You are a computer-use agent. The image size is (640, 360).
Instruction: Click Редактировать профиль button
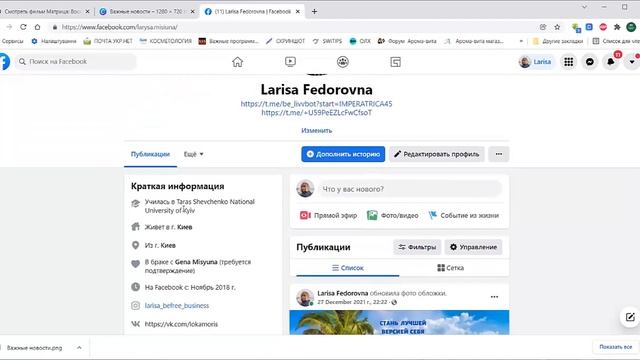point(437,154)
